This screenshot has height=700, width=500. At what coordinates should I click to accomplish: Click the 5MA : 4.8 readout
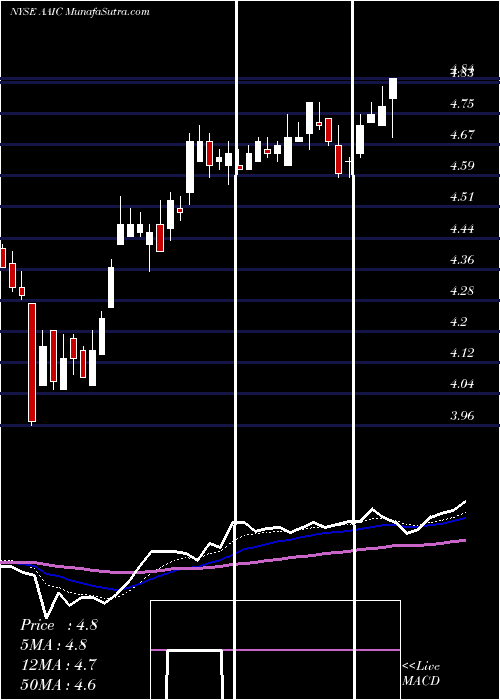click(x=54, y=645)
